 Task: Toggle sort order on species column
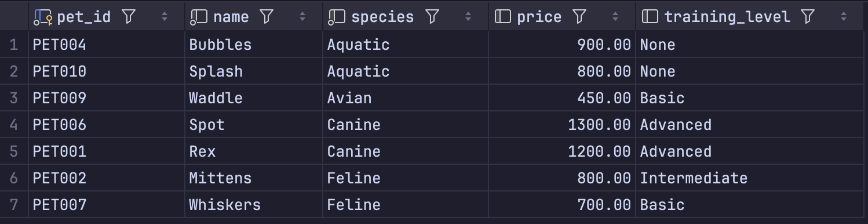pyautogui.click(x=468, y=17)
